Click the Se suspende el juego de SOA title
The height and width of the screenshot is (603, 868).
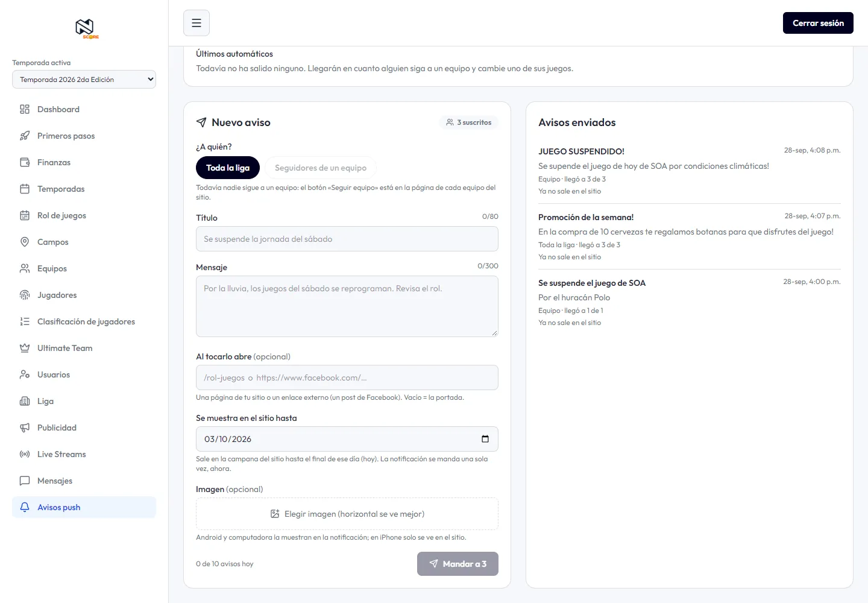click(x=592, y=283)
